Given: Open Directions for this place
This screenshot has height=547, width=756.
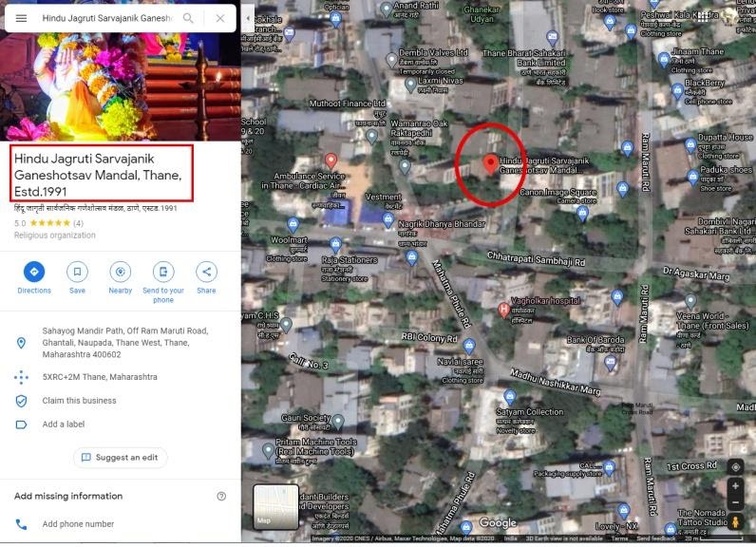Looking at the screenshot, I should (34, 277).
